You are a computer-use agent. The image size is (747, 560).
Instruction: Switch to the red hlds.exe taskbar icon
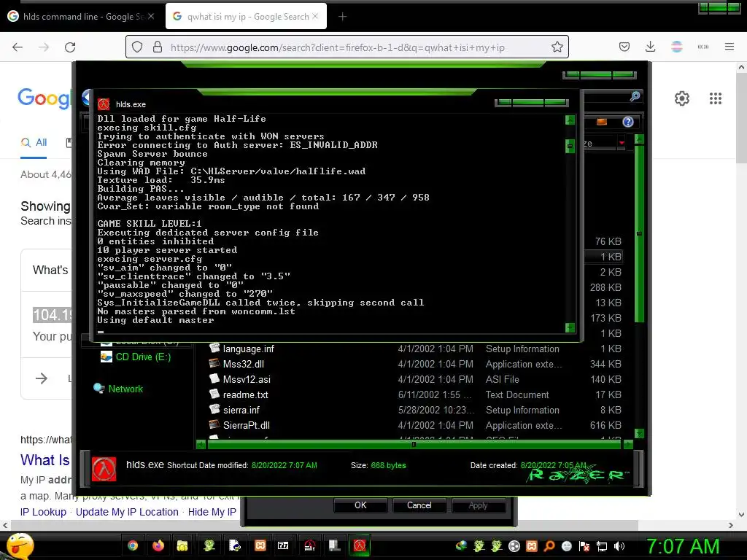point(360,545)
